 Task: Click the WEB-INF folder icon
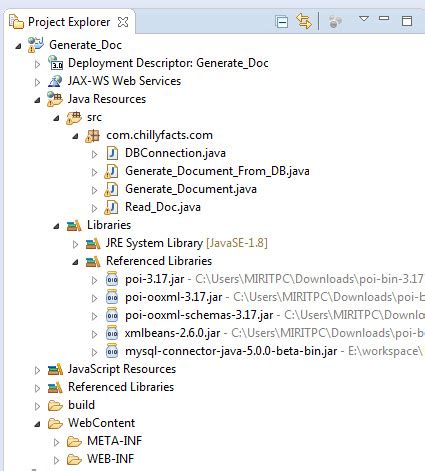point(74,460)
